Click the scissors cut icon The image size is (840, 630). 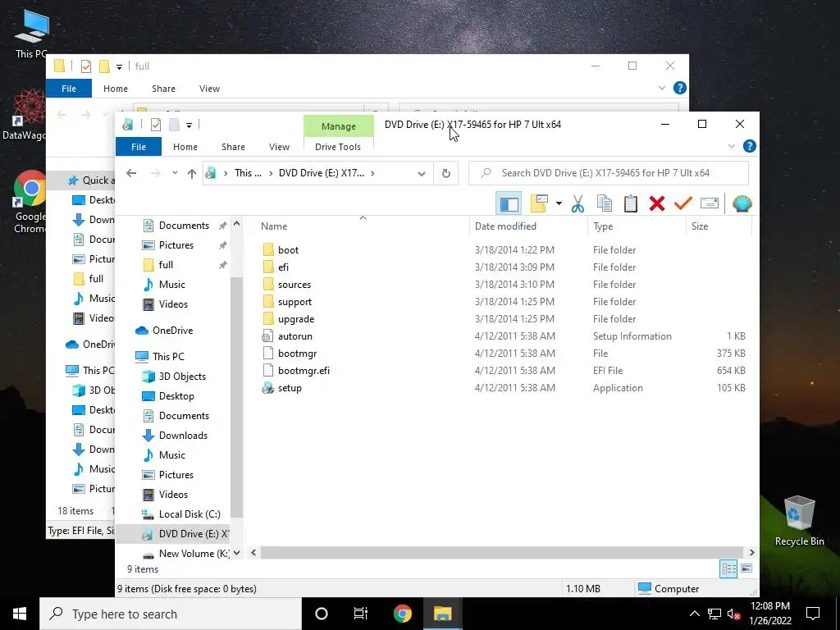[577, 203]
